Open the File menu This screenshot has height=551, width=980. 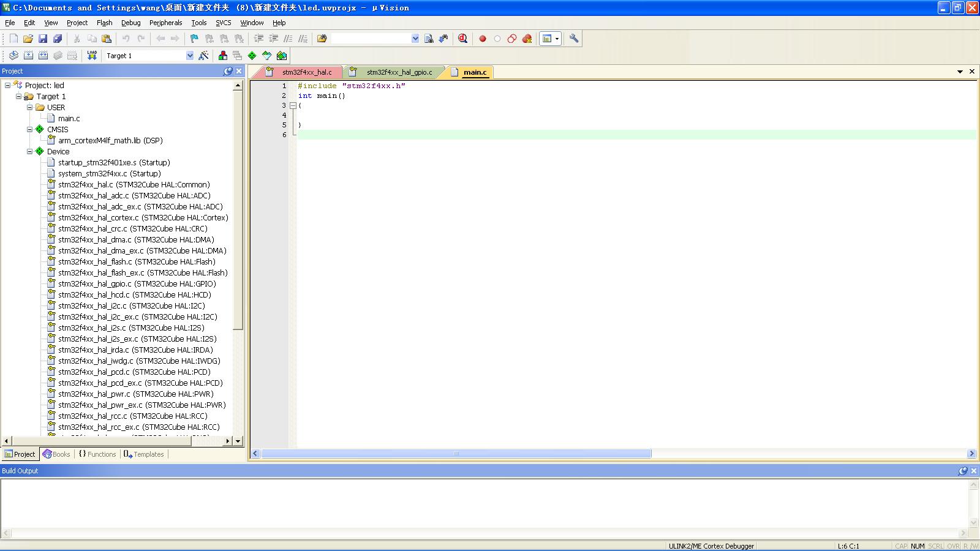(x=10, y=23)
